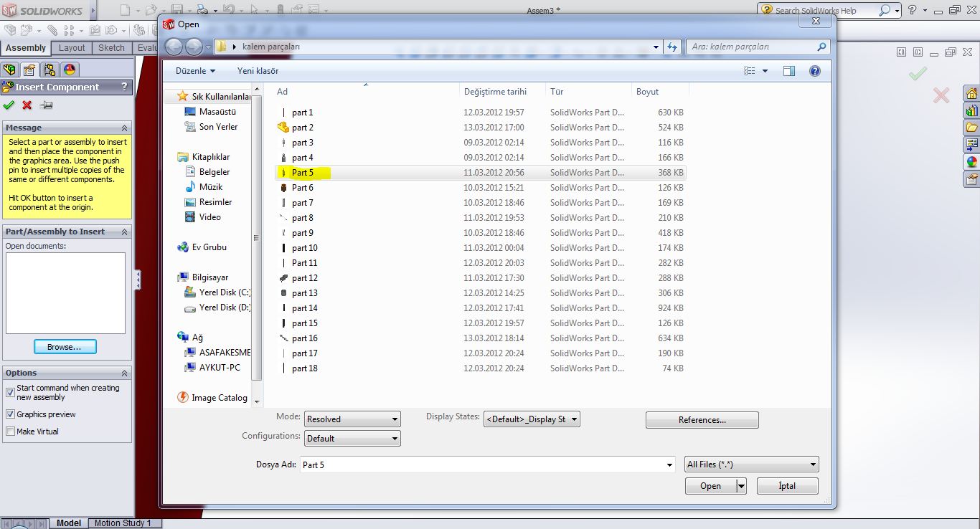The width and height of the screenshot is (980, 529).
Task: Select the part 12 file in list
Action: click(x=304, y=278)
